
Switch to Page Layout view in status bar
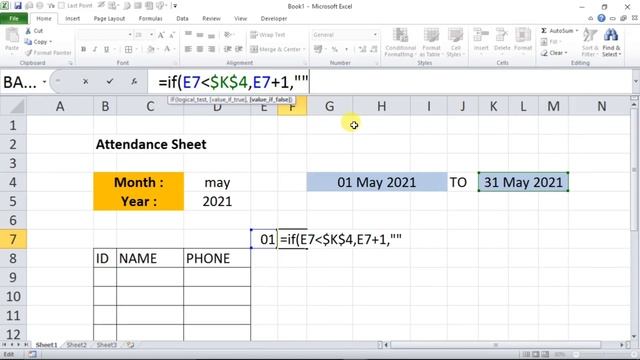(536, 354)
